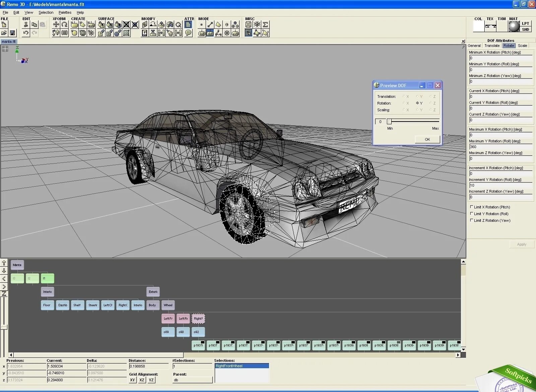Click the comment speech bubble icon

click(188, 33)
